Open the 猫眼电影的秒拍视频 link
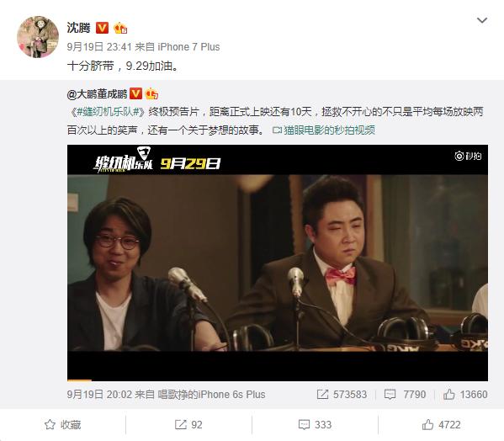The width and height of the screenshot is (504, 441). point(324,130)
